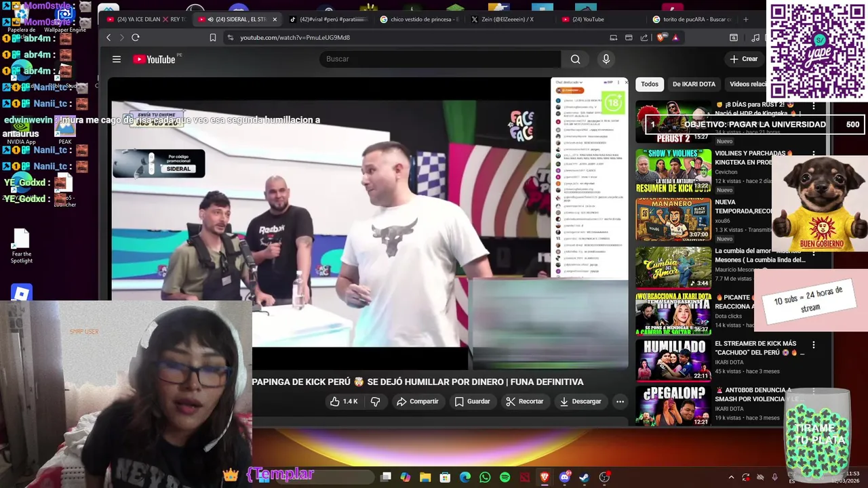Open Steam from the taskbar
This screenshot has height=488, width=868.
pyautogui.click(x=585, y=478)
